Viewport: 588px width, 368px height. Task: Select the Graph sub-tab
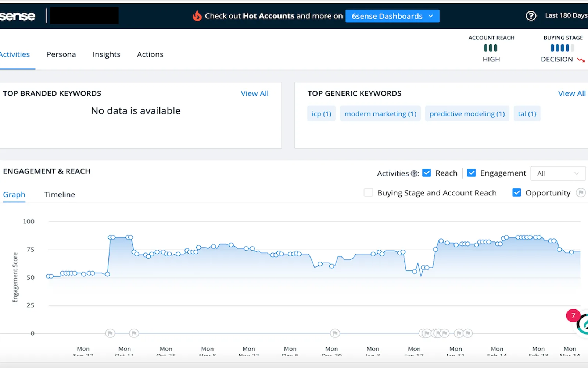pos(14,195)
